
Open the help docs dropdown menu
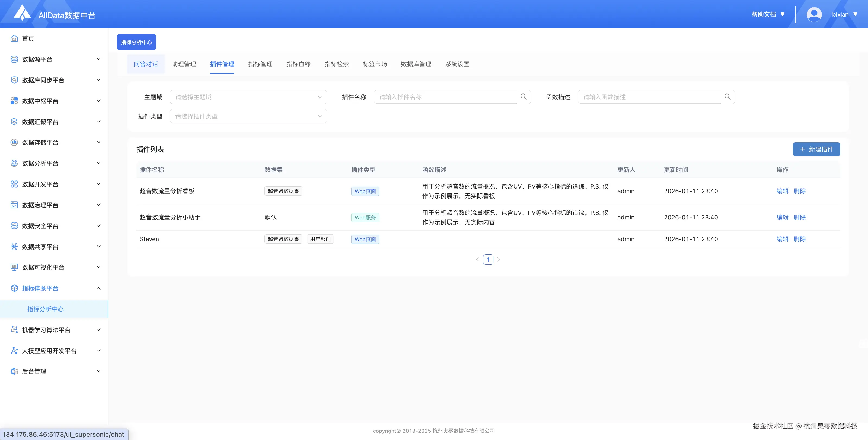pos(768,14)
